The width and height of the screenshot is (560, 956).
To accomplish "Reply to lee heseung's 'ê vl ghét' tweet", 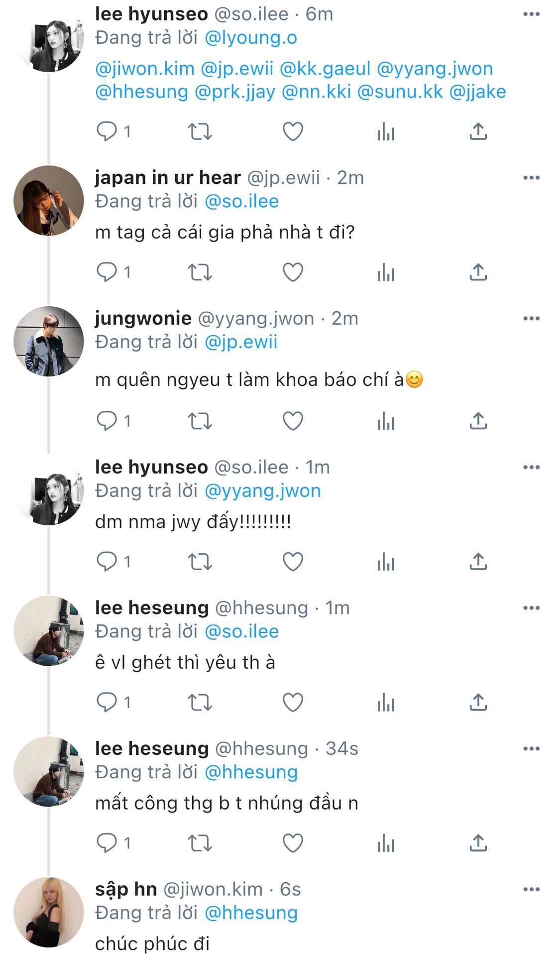I will (107, 703).
